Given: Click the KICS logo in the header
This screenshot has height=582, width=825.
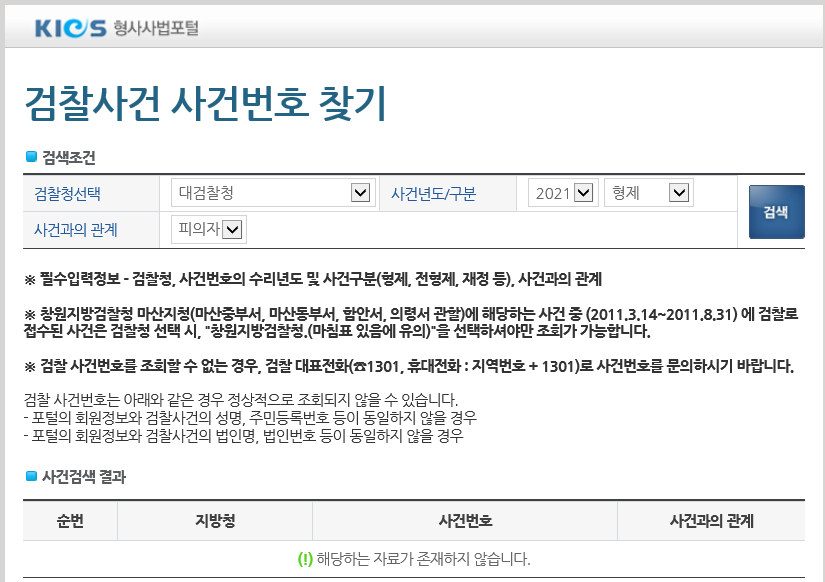Looking at the screenshot, I should 70,28.
